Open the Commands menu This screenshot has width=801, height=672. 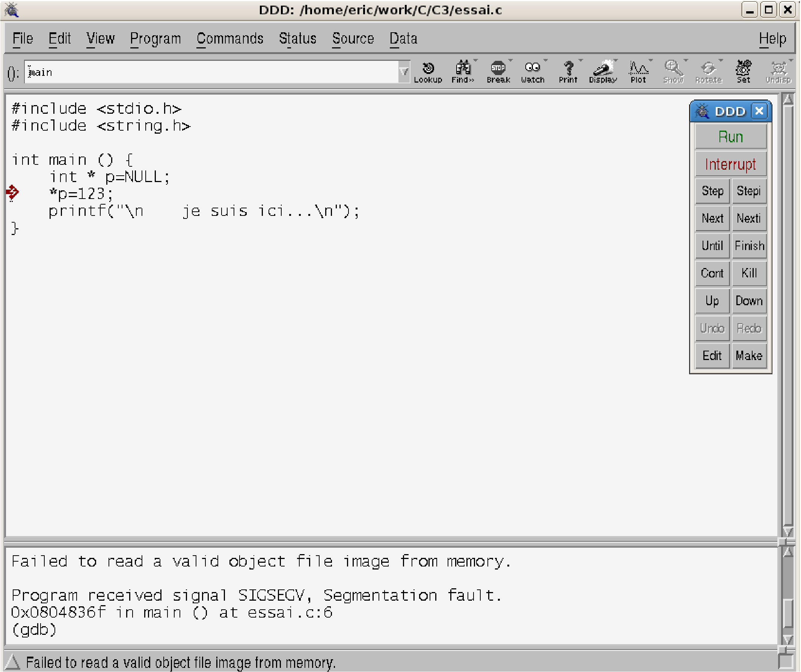click(229, 39)
